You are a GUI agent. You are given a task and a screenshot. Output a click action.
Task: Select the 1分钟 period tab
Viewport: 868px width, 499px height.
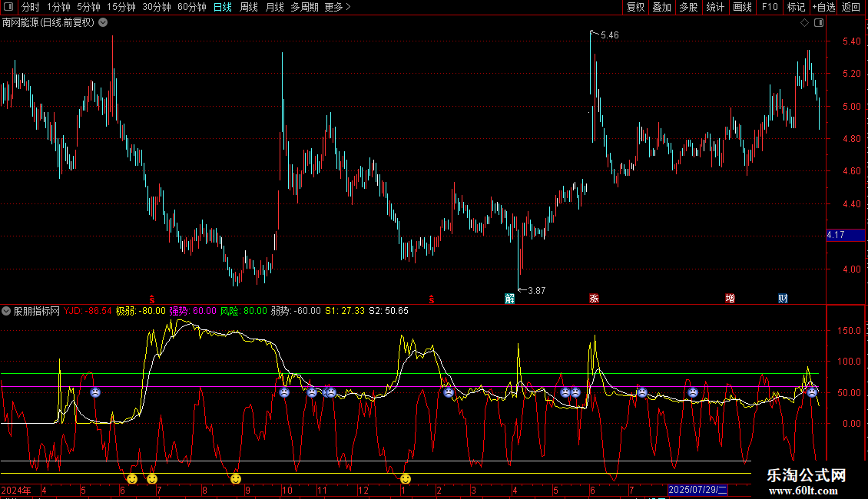tap(58, 7)
